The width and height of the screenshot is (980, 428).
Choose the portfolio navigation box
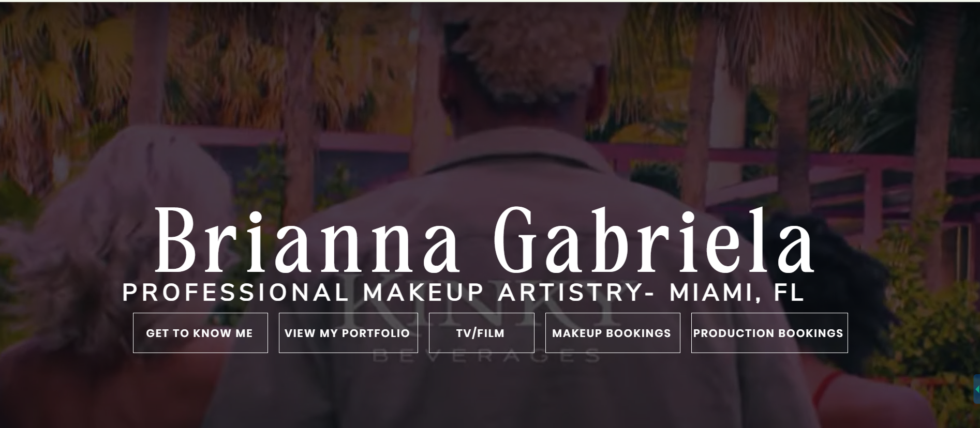(x=348, y=333)
